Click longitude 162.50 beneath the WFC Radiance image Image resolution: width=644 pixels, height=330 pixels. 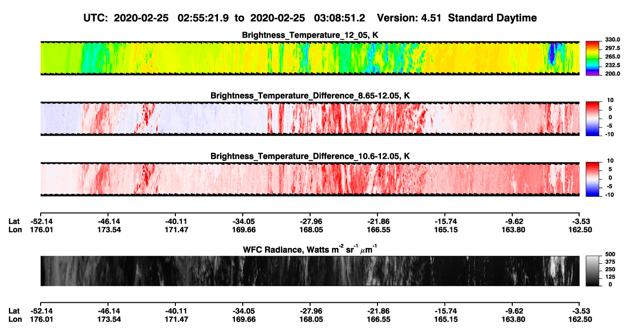coord(581,320)
